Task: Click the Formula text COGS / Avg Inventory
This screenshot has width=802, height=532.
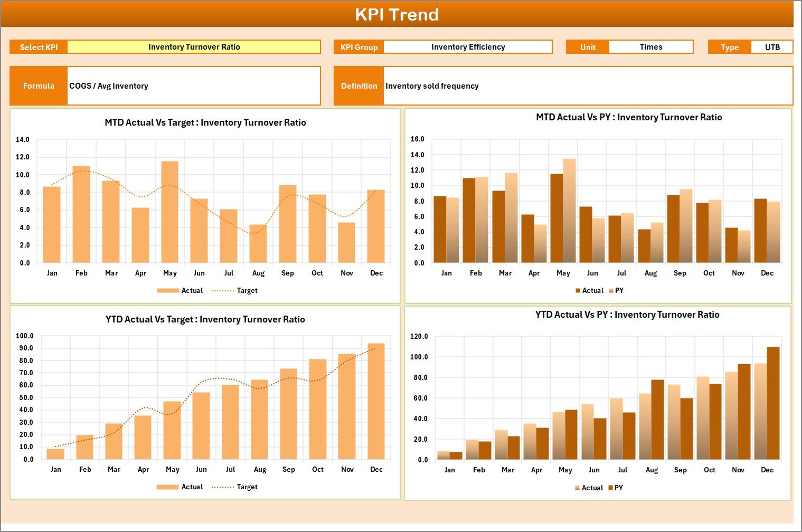Action: coord(108,85)
